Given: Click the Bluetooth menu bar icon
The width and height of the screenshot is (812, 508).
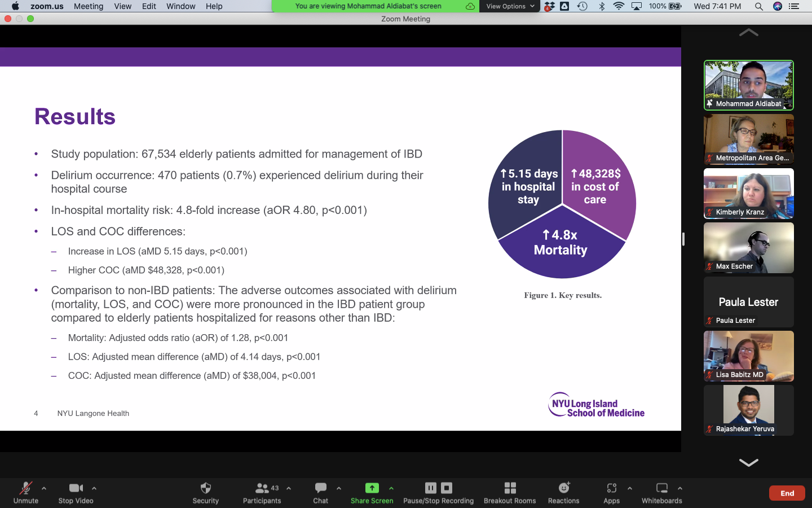Looking at the screenshot, I should (x=602, y=6).
